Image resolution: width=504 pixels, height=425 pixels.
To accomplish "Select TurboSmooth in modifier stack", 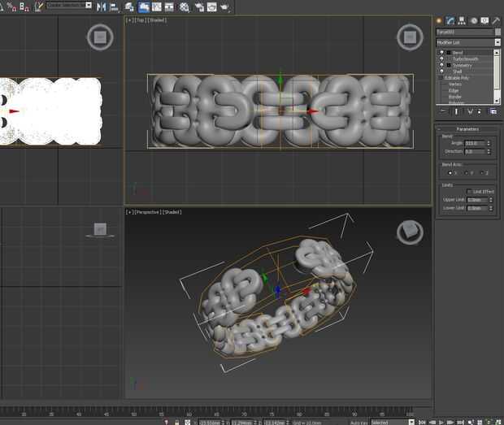I will coord(465,59).
